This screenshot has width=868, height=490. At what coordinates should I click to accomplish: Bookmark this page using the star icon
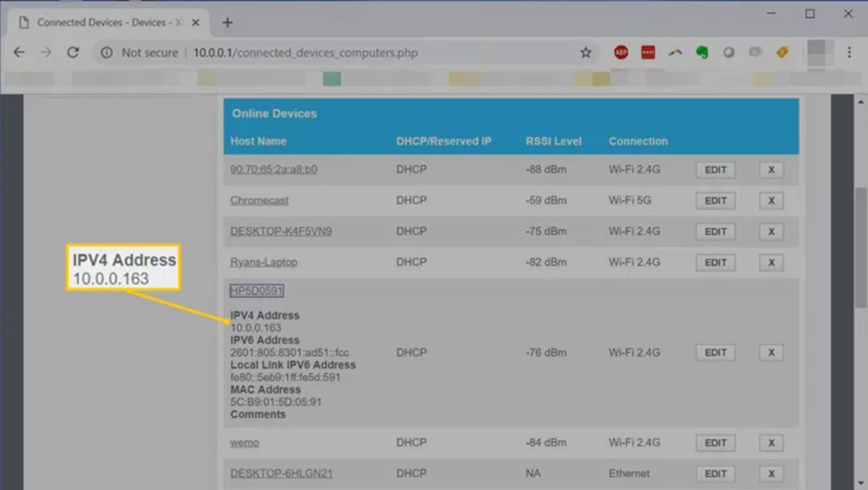point(586,52)
